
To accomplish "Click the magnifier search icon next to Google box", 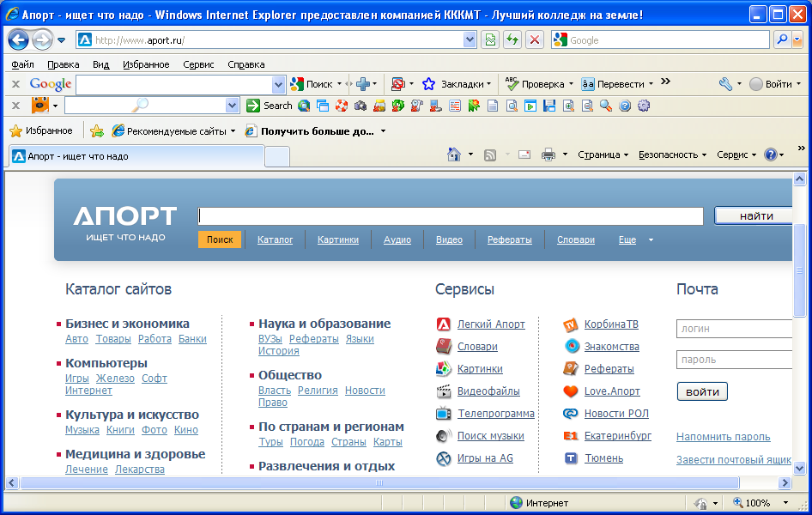I will tap(782, 39).
